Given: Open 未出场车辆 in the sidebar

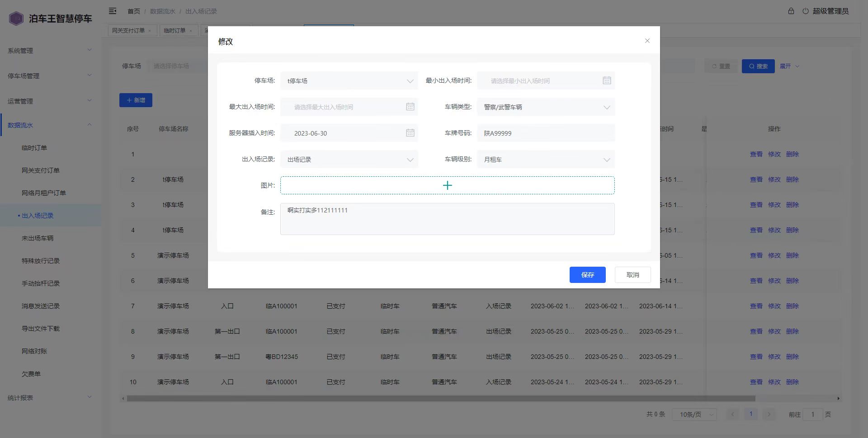Looking at the screenshot, I should pos(38,238).
